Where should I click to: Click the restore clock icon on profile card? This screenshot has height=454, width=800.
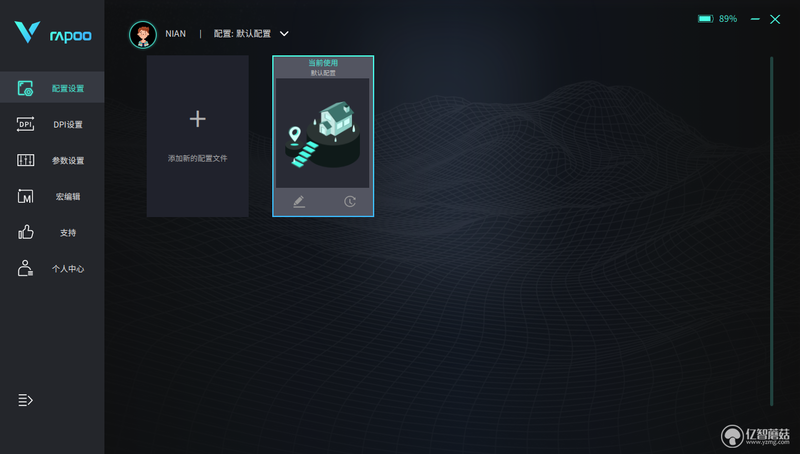coord(349,201)
